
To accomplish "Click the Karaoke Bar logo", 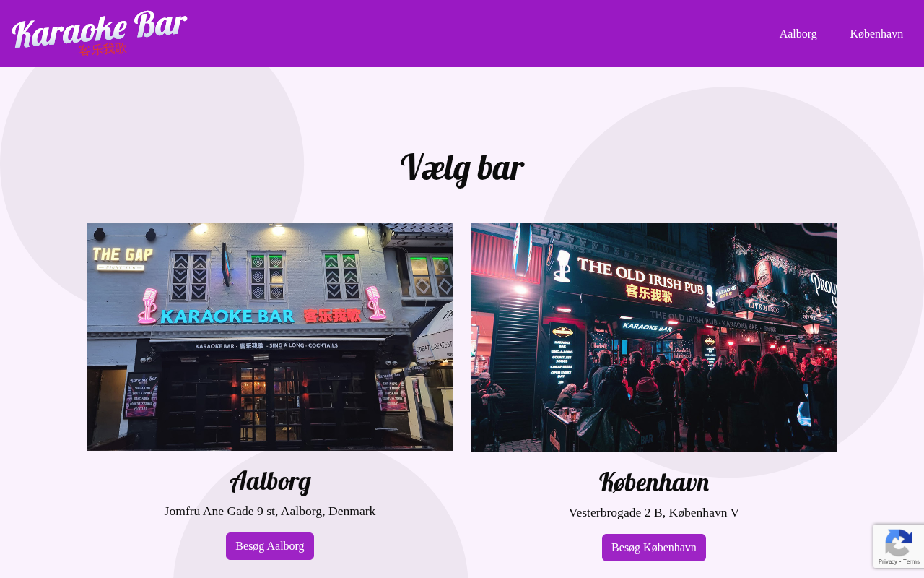I will (x=100, y=33).
